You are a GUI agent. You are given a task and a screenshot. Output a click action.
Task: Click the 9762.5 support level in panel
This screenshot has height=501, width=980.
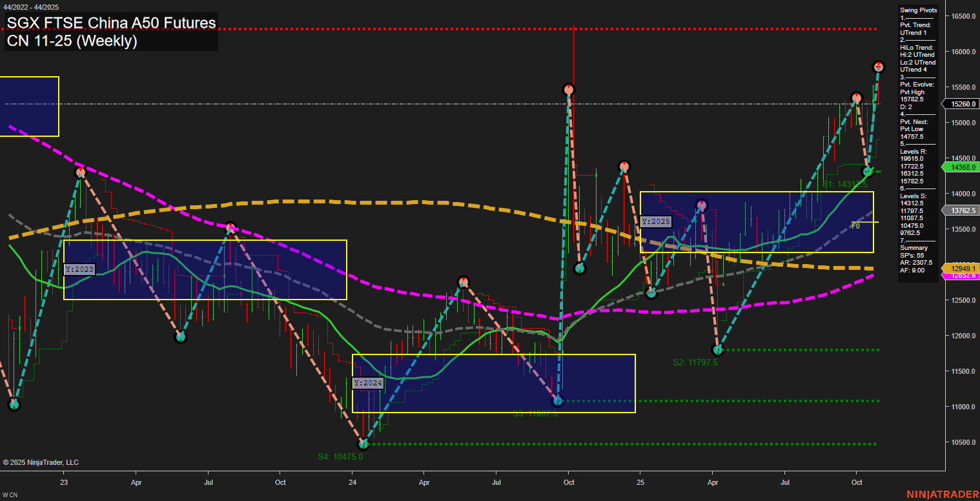910,232
